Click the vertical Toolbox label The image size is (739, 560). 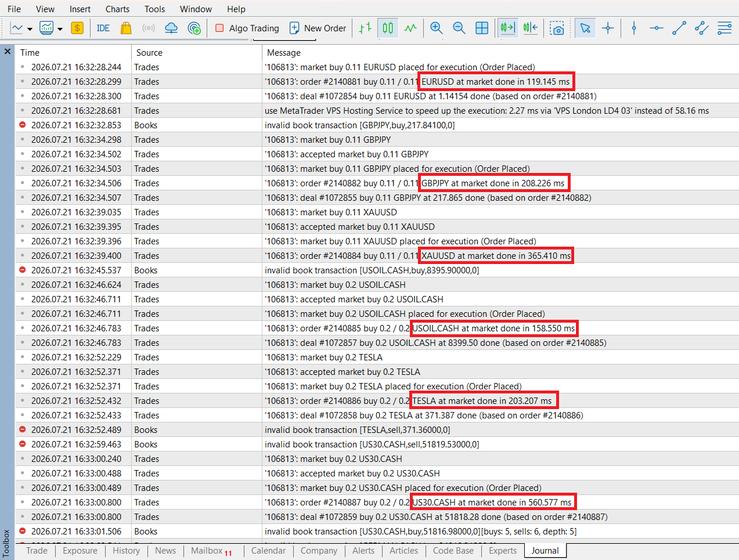(6, 543)
